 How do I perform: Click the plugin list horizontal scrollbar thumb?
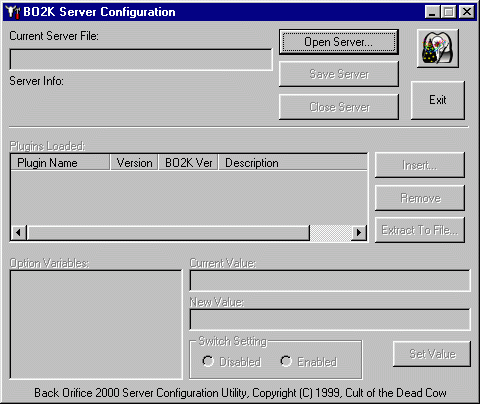point(168,232)
